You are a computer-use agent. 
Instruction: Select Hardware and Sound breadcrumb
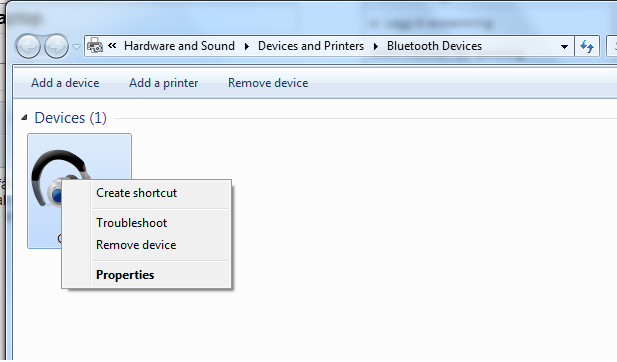click(179, 46)
